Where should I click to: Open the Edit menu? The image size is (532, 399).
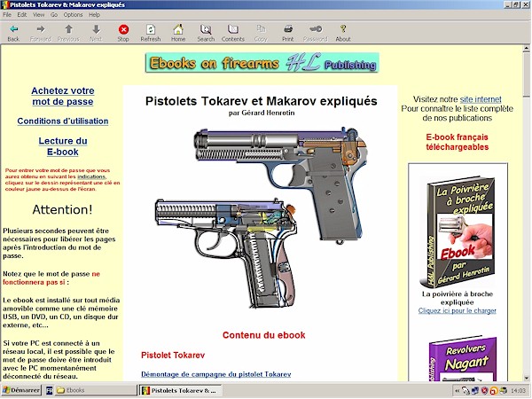coord(22,14)
